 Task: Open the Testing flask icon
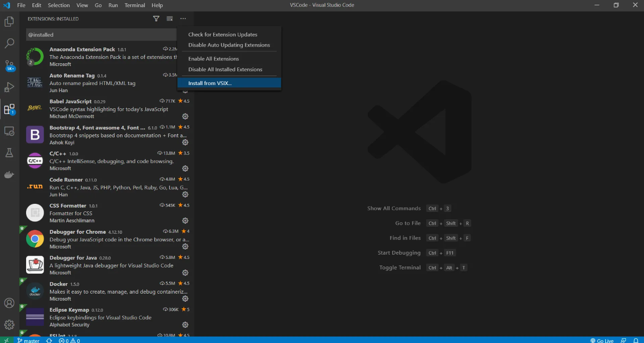tap(9, 153)
